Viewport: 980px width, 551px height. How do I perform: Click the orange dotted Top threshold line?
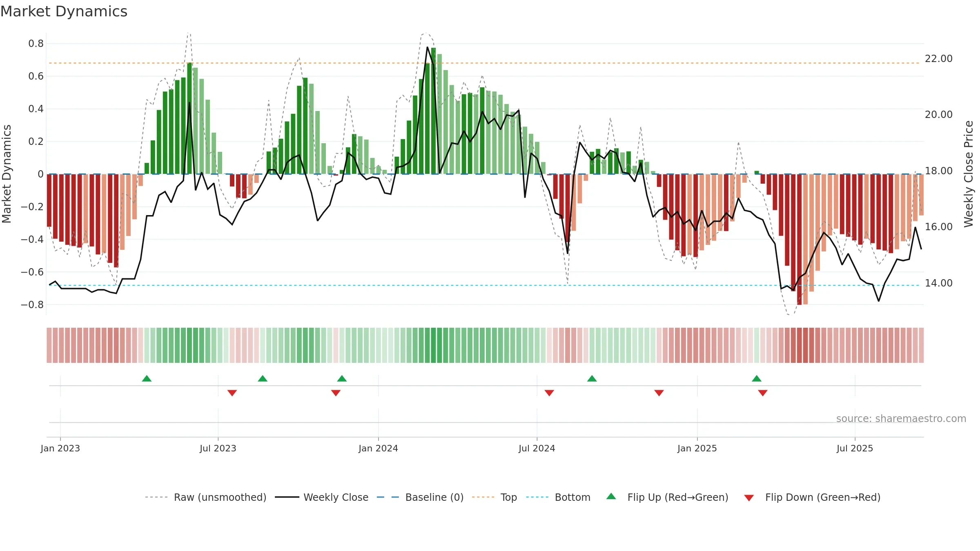pyautogui.click(x=485, y=63)
